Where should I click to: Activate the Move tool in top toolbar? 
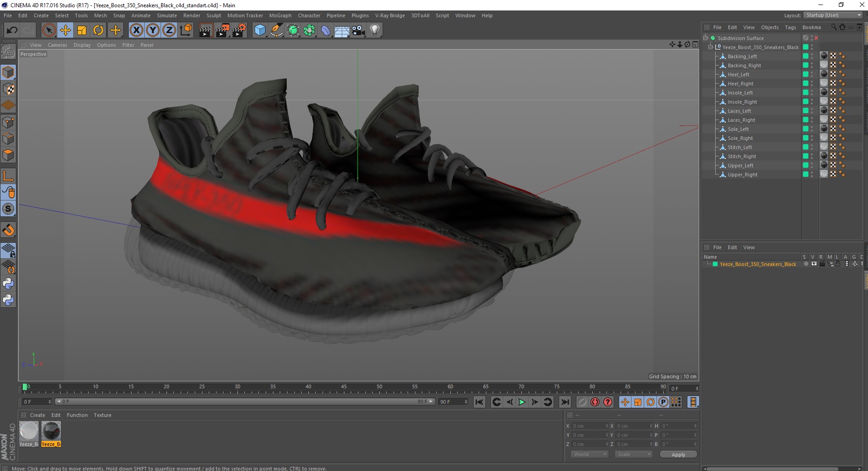pos(66,30)
